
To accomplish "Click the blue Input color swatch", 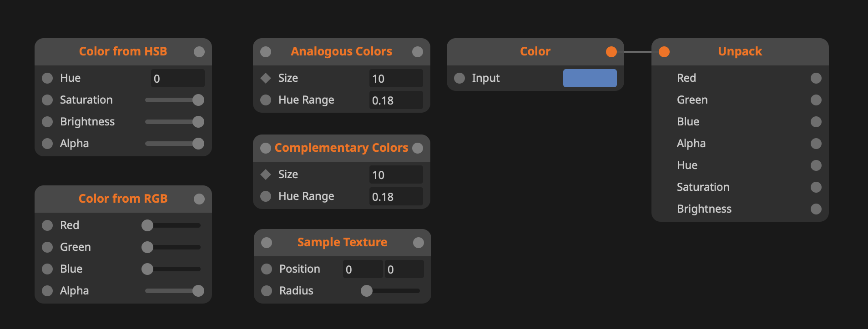I will point(590,78).
